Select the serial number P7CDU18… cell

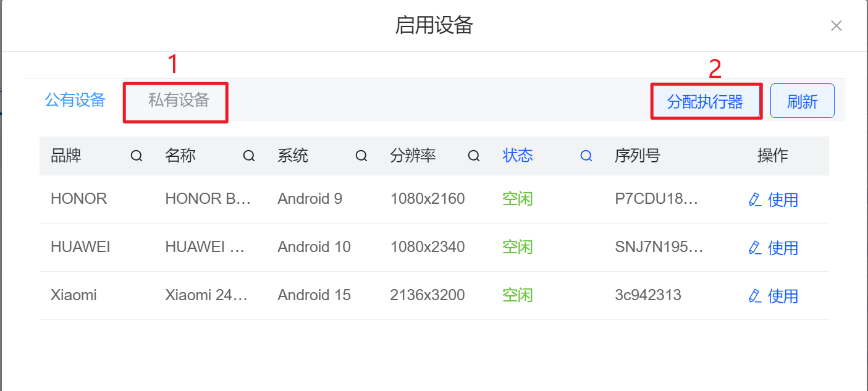tap(656, 199)
